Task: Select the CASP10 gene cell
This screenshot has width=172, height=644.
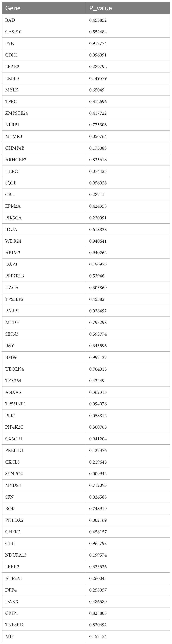Action: [x=13, y=32]
